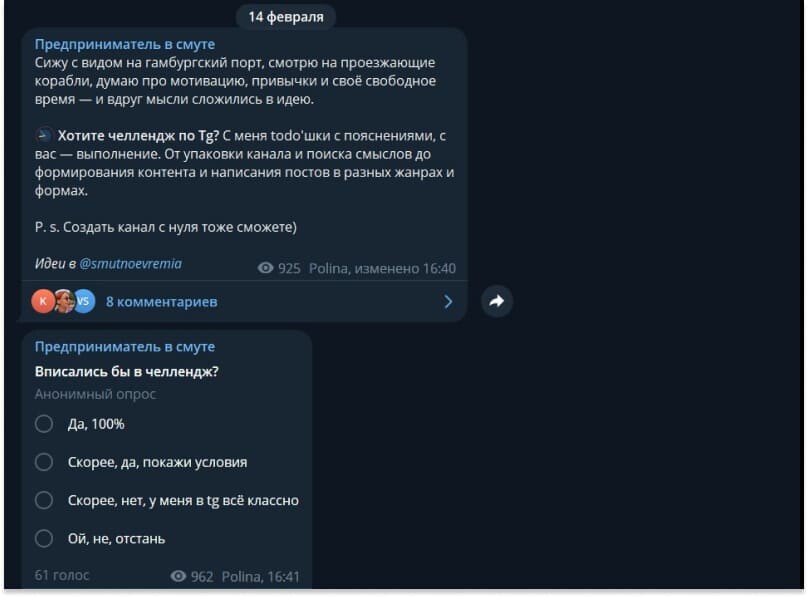Open the 8 комментариев thread
The image size is (808, 597).
click(x=161, y=302)
